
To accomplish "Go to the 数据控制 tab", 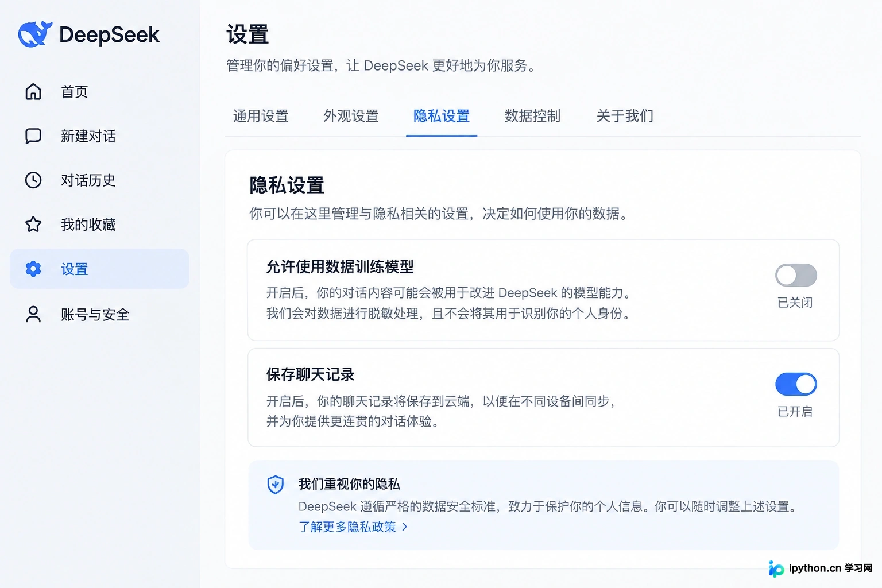I will (x=532, y=116).
